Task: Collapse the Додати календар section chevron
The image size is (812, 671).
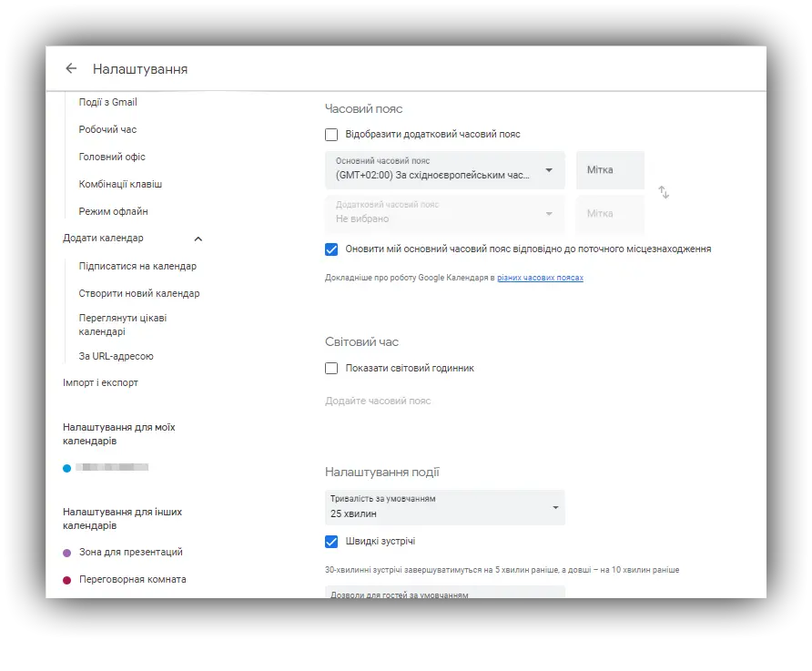Action: (x=198, y=239)
